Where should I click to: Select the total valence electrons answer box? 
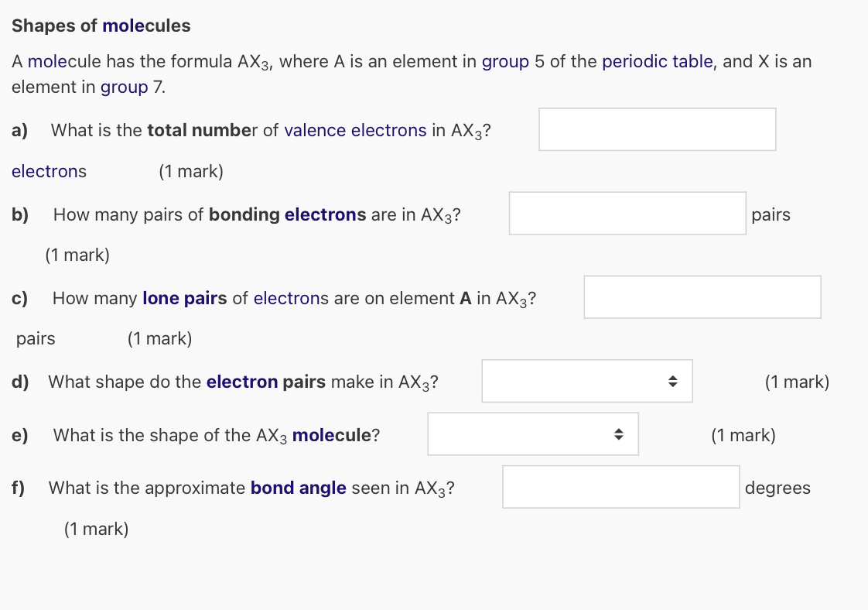[x=657, y=129]
